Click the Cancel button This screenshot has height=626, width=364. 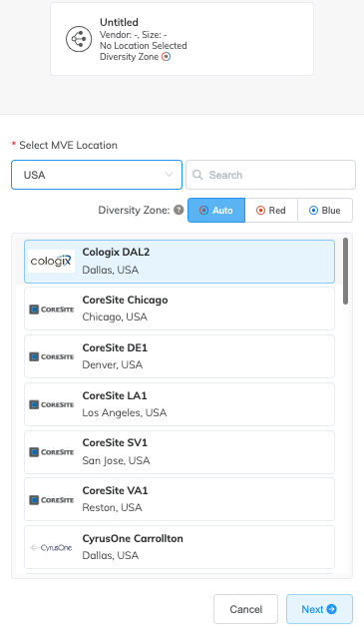click(245, 609)
